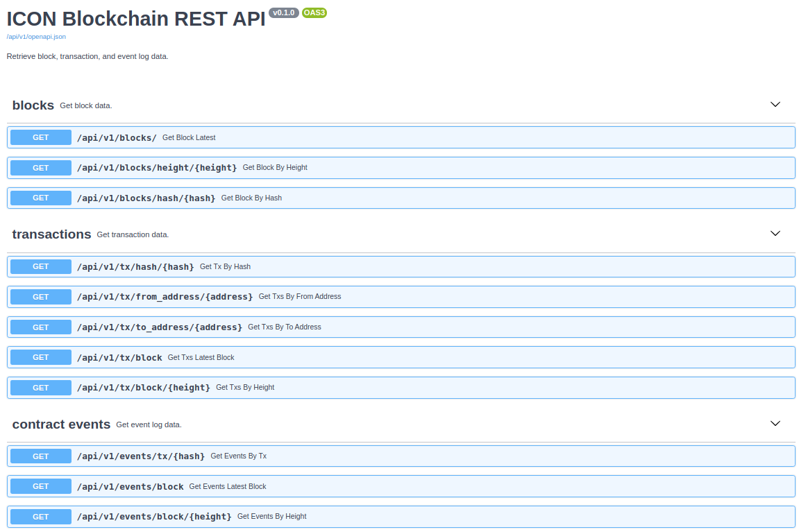Expand Get Txs By From Address endpoint

click(x=299, y=297)
